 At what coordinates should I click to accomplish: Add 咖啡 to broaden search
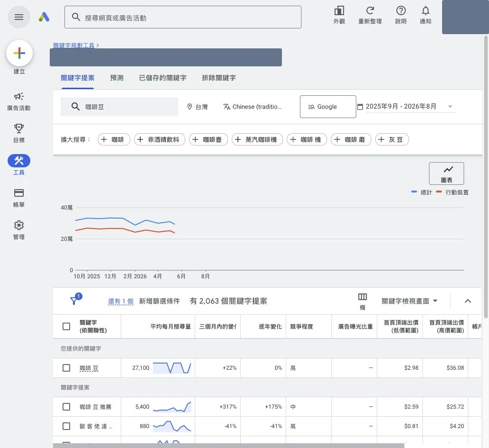[x=114, y=139]
